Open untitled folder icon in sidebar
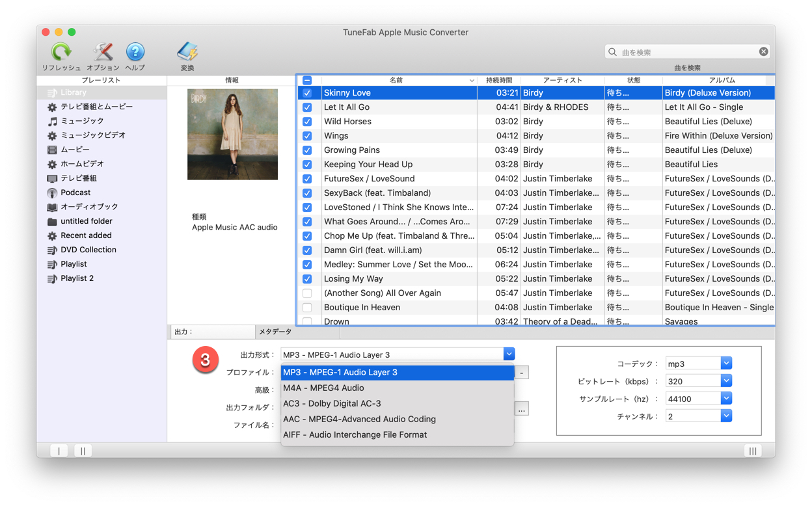812x506 pixels. coord(52,222)
